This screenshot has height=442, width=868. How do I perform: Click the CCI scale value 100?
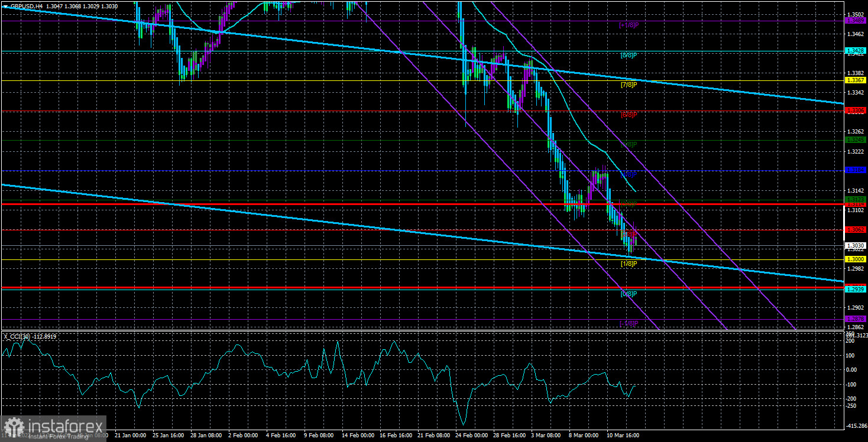click(851, 356)
